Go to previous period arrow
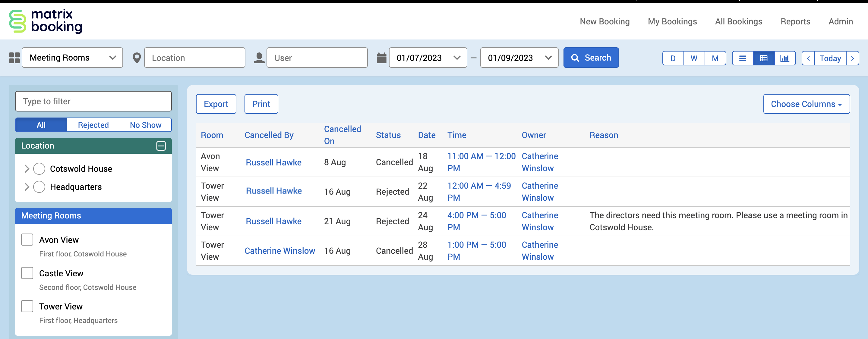 pos(808,58)
